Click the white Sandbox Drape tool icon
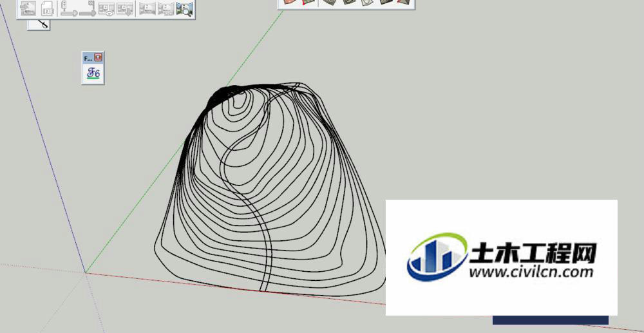 [367, 2]
